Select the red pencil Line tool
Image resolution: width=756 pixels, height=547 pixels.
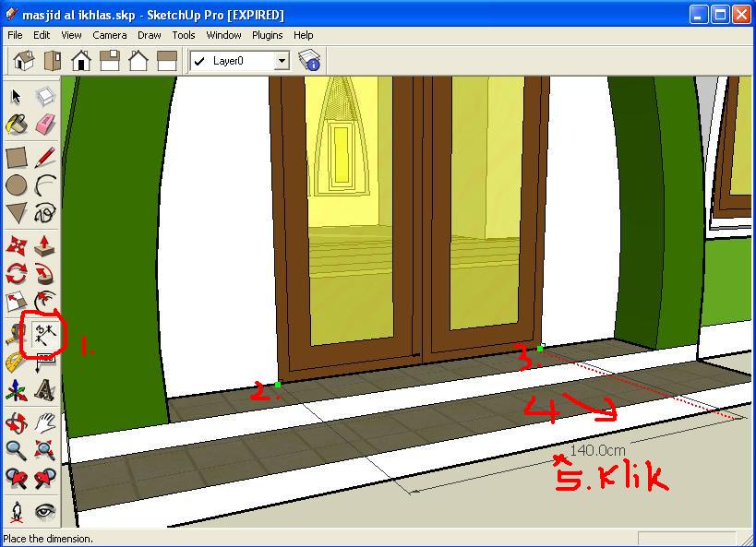pos(45,157)
